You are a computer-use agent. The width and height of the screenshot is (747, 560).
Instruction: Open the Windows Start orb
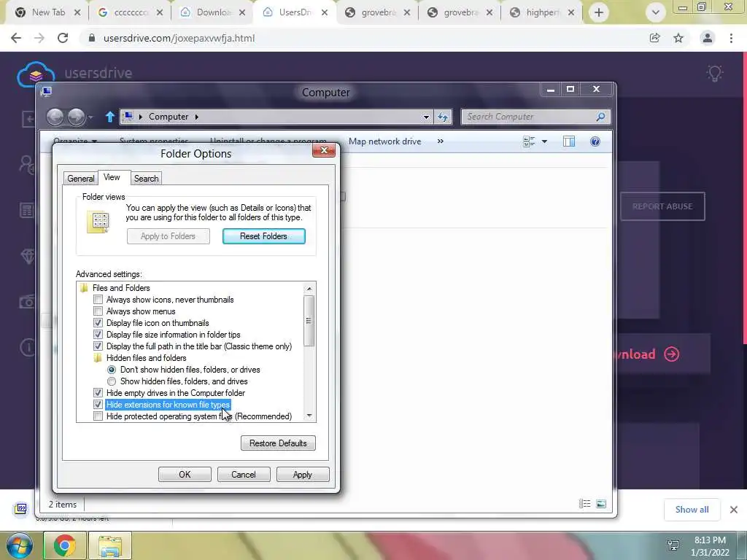20,545
